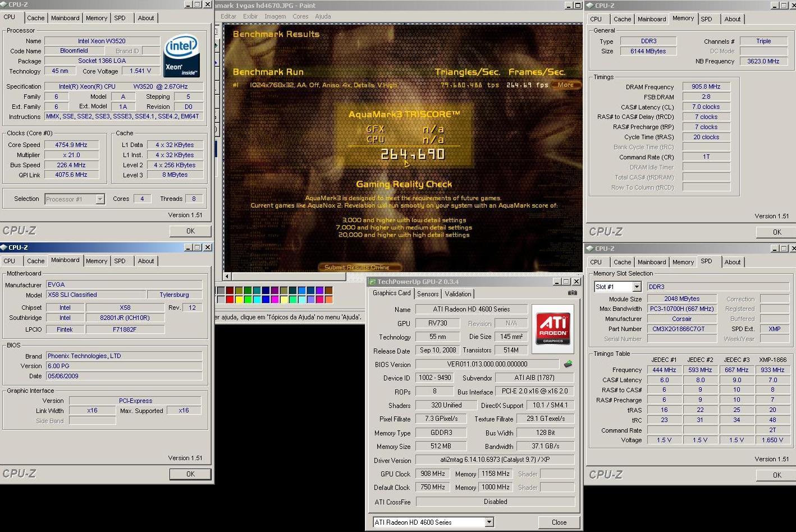Open Cache tab in processor CPU-Z window

click(x=36, y=18)
